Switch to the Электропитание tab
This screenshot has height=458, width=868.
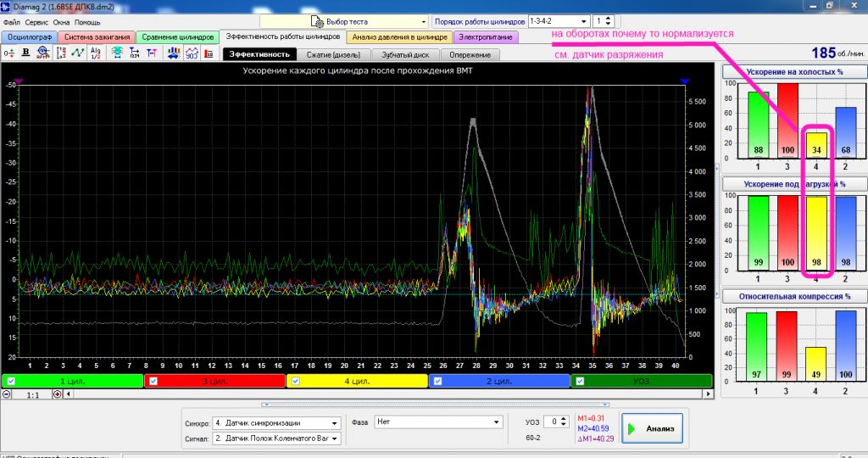(486, 37)
